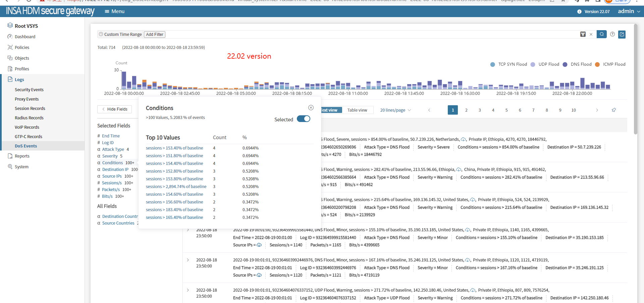Close the Conditions popup with X icon

pos(311,108)
